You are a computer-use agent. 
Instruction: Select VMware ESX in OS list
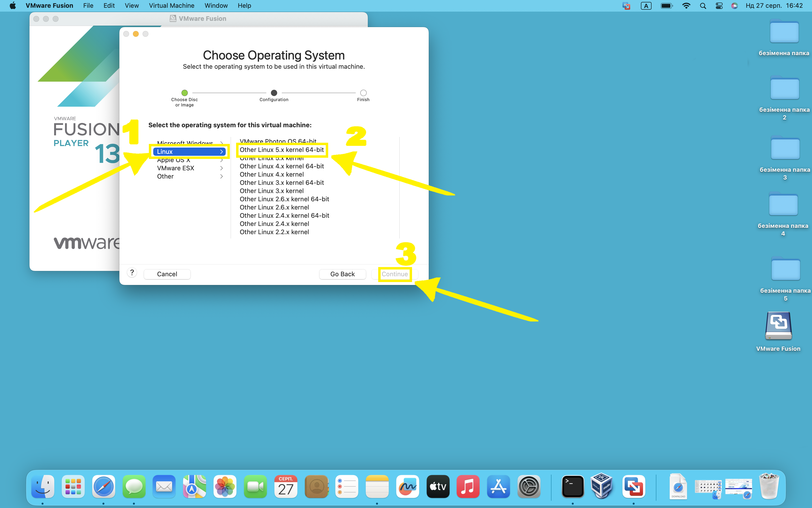(x=175, y=168)
